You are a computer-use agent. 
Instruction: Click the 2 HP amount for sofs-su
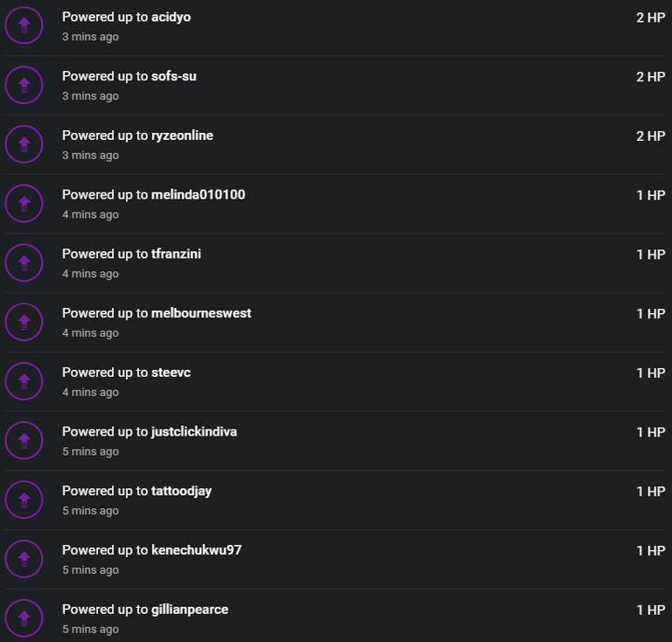(651, 77)
